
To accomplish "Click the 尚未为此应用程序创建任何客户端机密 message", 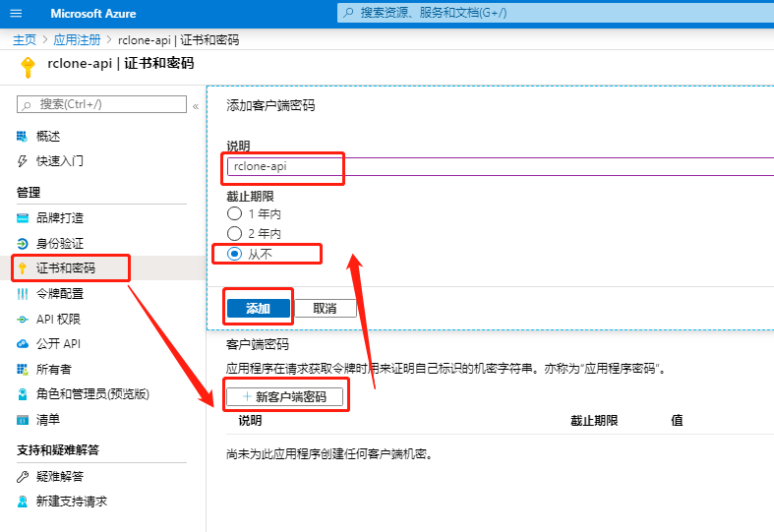I will click(x=329, y=453).
